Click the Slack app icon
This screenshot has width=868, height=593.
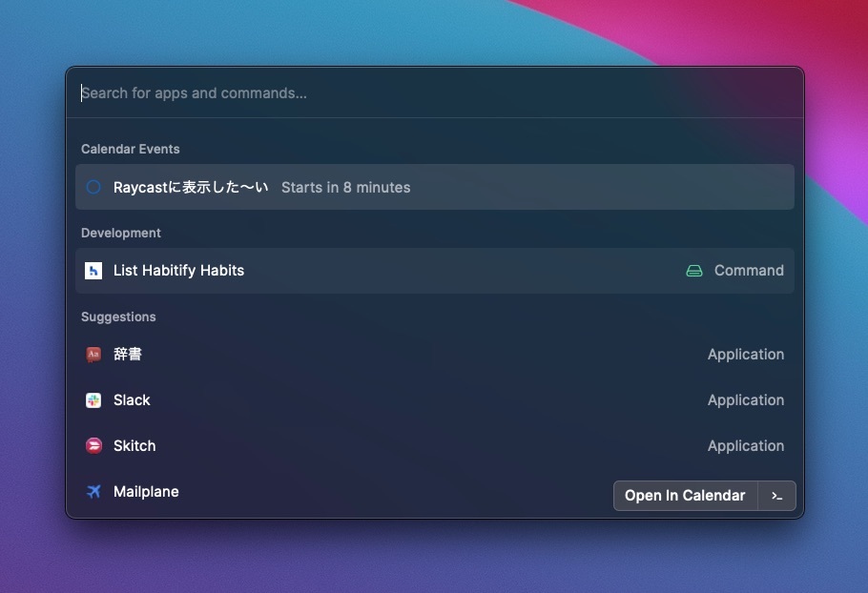coord(93,400)
